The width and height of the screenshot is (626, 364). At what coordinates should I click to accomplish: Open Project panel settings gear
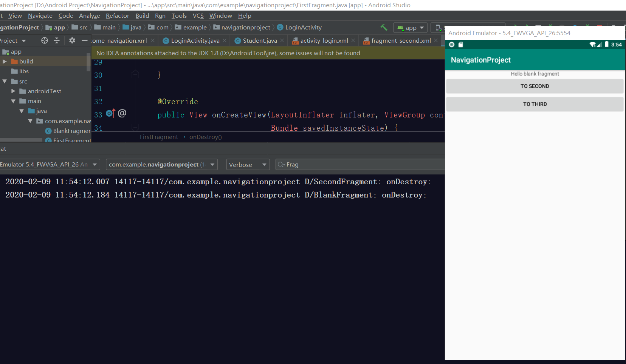tap(72, 40)
